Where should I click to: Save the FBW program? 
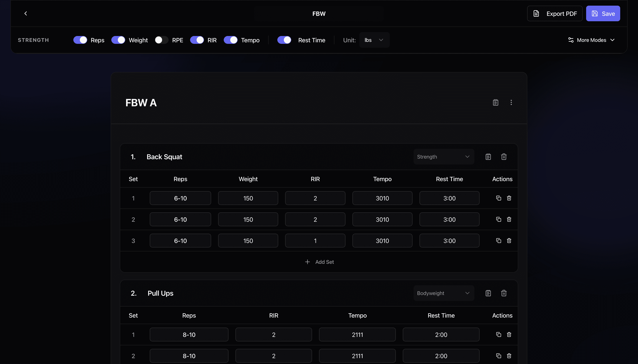pos(603,13)
